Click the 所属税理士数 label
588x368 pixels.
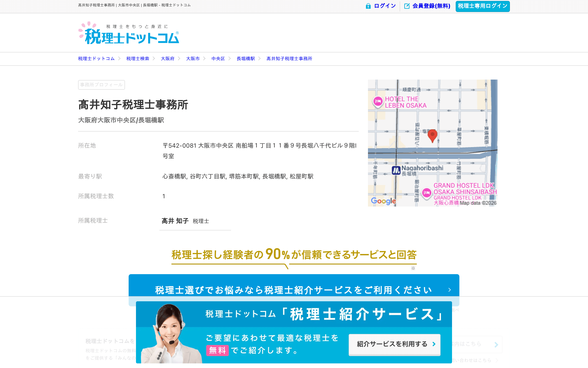click(x=96, y=196)
